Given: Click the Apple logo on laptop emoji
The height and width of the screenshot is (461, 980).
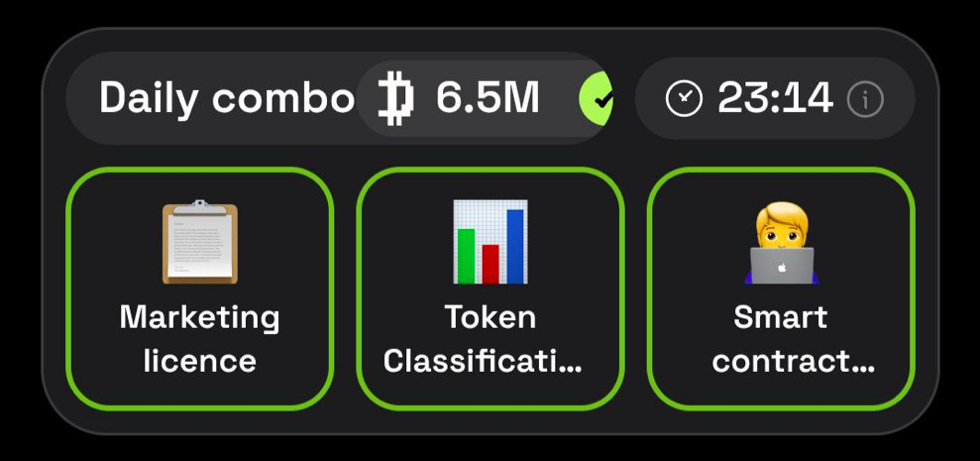Looking at the screenshot, I should (781, 269).
